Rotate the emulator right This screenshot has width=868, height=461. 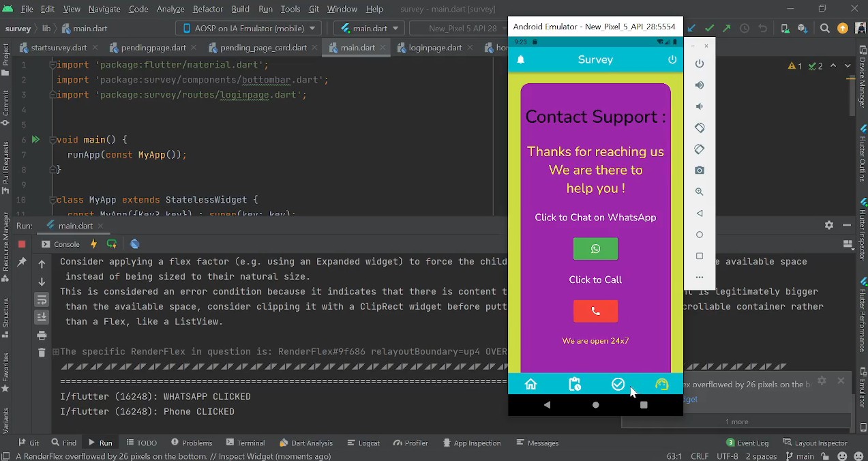[700, 149]
